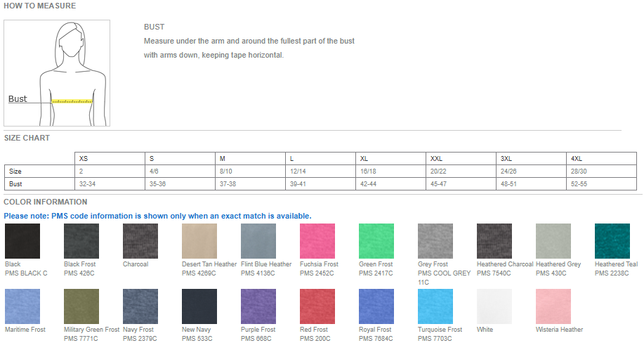Viewport: 644px width, 343px height.
Task: Pick the Heathered Charcoal swatch
Action: 494,241
